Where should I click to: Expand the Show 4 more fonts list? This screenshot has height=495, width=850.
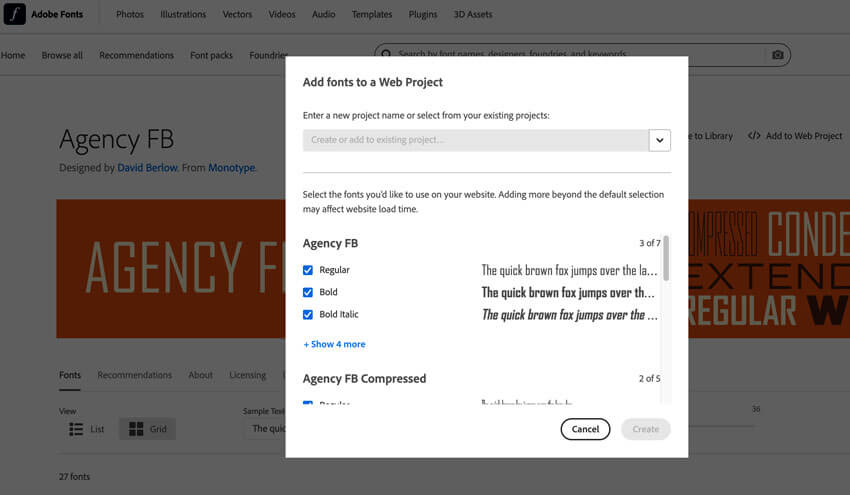[x=334, y=344]
